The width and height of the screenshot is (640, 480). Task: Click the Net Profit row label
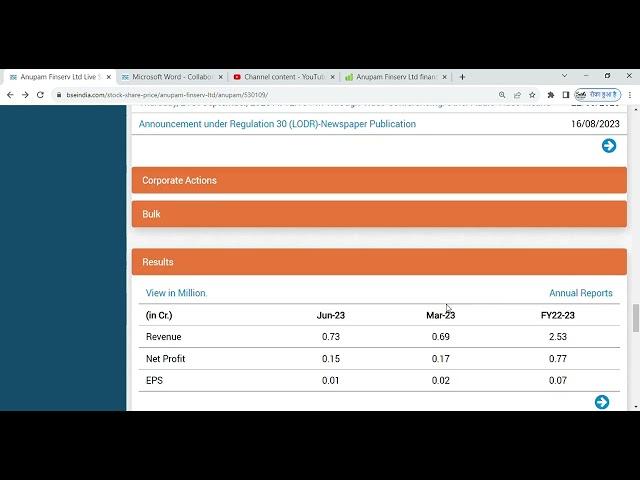point(165,359)
